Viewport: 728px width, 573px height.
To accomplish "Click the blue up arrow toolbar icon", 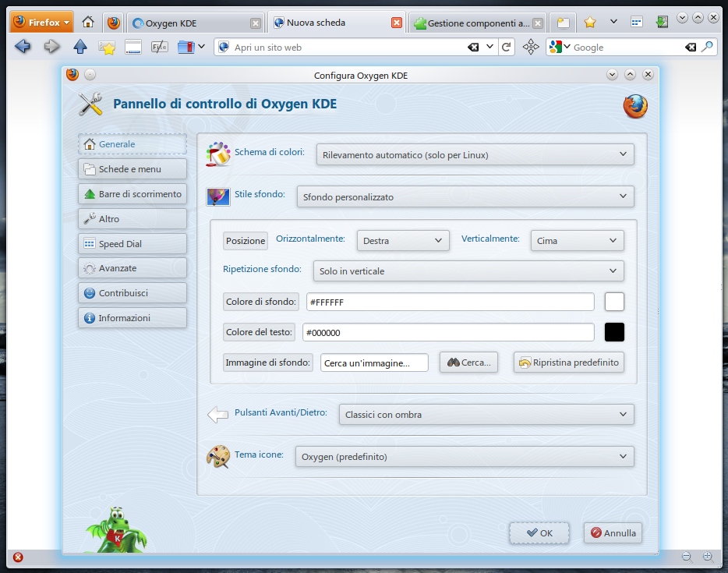I will [80, 47].
